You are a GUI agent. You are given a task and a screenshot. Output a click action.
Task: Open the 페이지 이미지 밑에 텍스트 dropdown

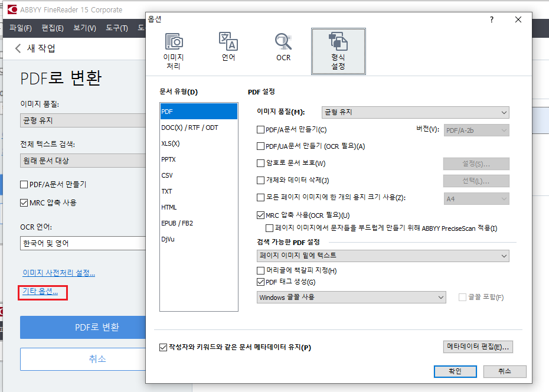click(x=383, y=256)
